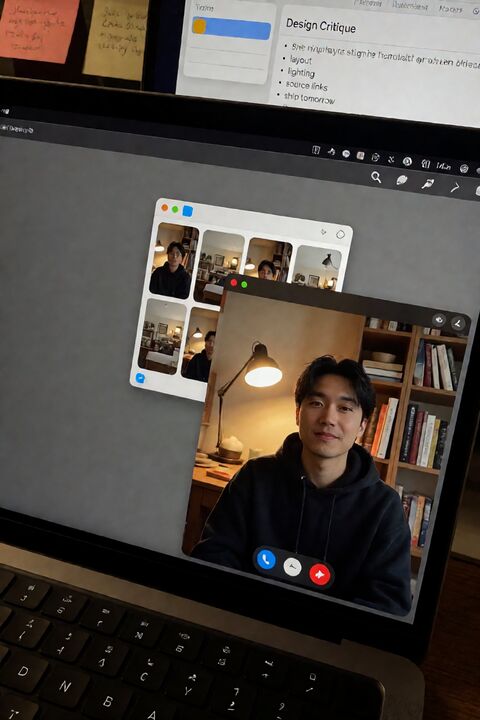Image resolution: width=480 pixels, height=720 pixels.
Task: Click the "source links" bullet in Design Critique
Action: point(306,85)
